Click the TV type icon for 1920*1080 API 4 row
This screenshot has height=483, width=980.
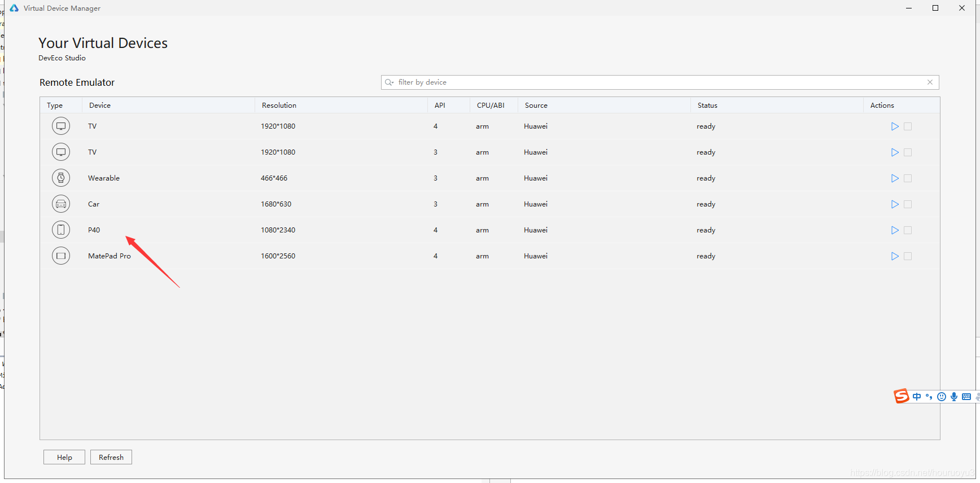coord(61,126)
